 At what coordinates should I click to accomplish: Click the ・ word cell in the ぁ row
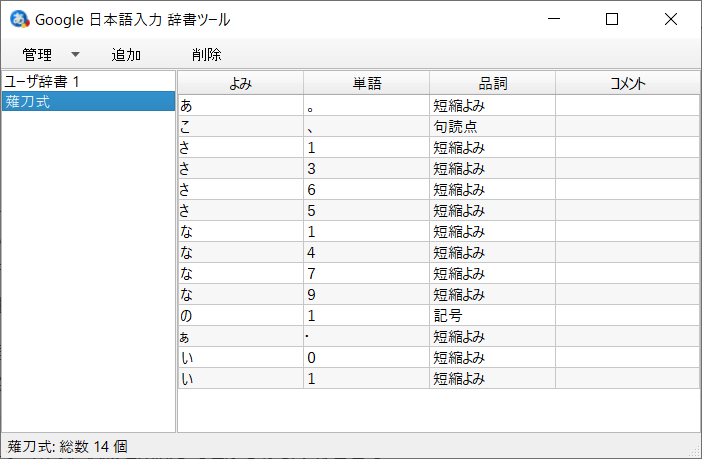[367, 337]
